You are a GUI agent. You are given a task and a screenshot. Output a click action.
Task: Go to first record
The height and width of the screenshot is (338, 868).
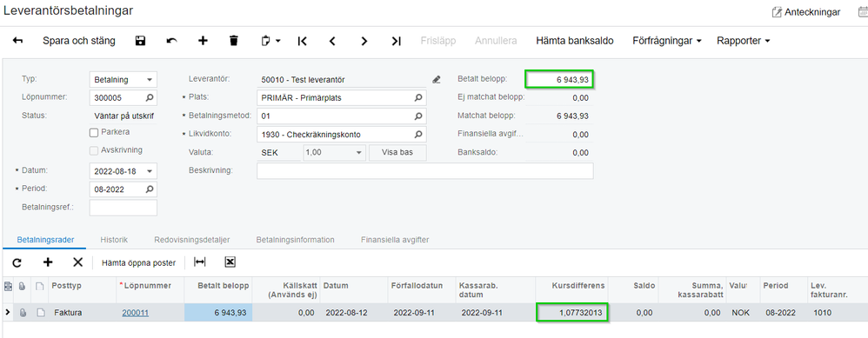click(302, 41)
